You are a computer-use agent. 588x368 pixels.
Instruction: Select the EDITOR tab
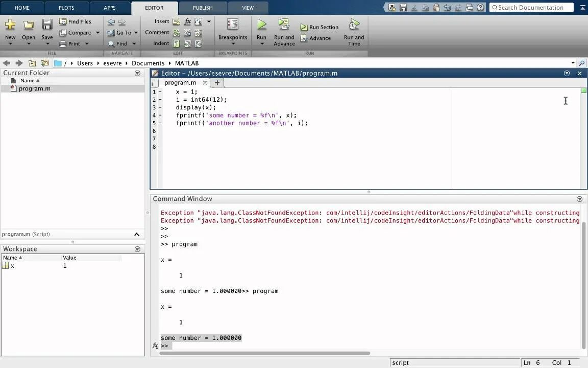[x=154, y=8]
